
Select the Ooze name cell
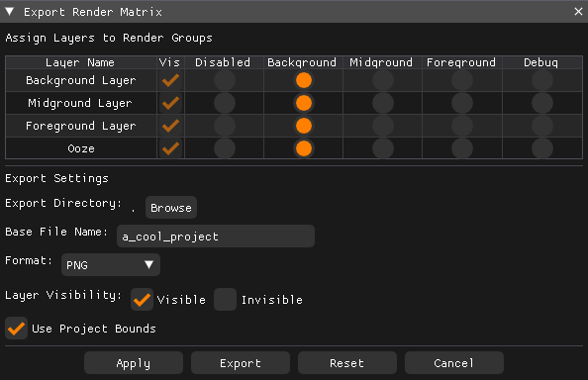[81, 148]
